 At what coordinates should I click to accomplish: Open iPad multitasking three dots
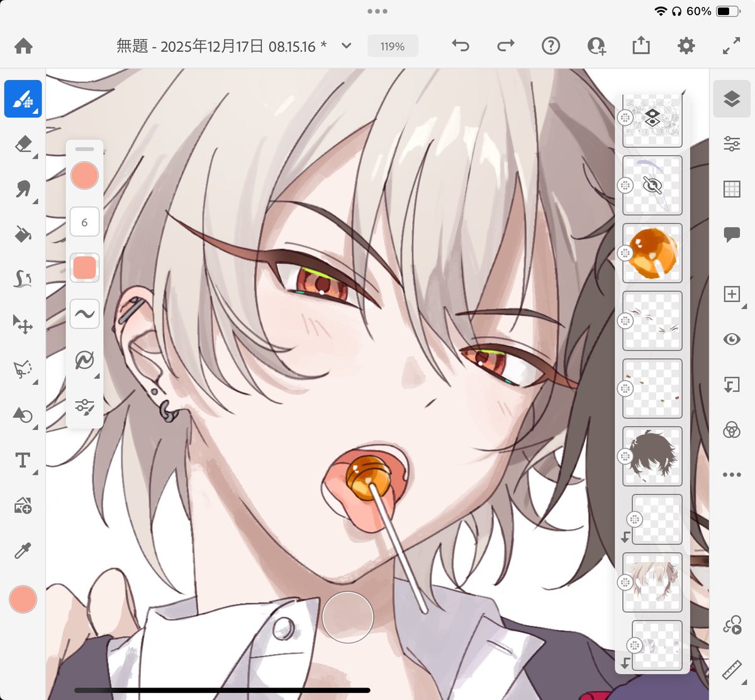[377, 11]
